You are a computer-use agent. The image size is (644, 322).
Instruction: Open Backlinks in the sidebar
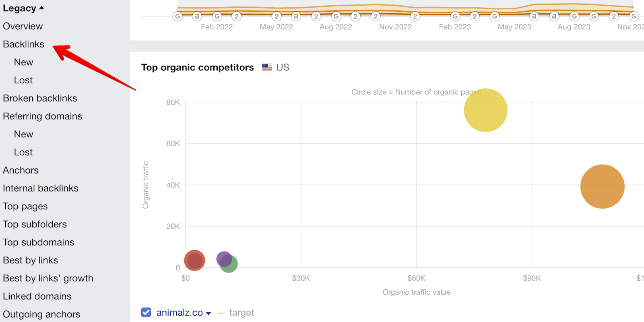(x=24, y=44)
